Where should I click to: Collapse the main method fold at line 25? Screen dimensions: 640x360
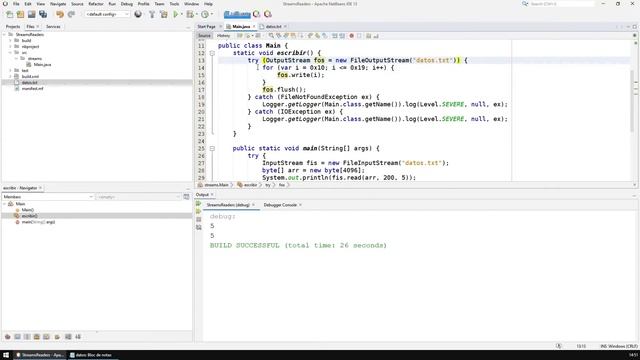pyautogui.click(x=212, y=149)
